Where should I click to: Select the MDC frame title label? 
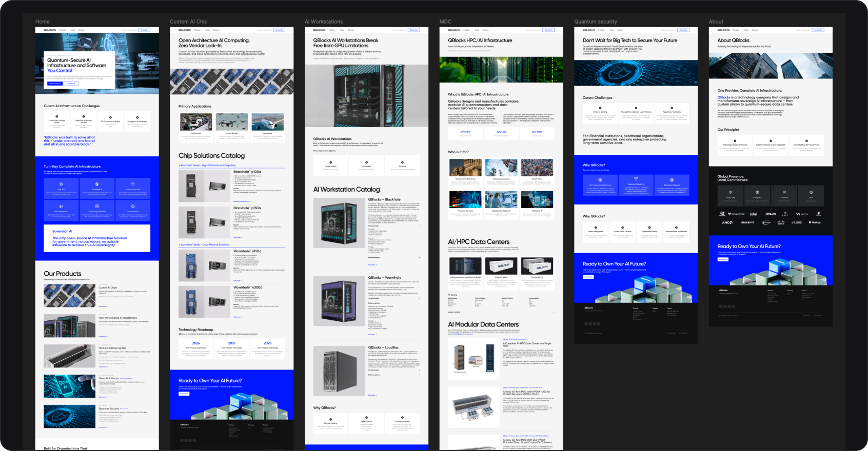pyautogui.click(x=445, y=22)
